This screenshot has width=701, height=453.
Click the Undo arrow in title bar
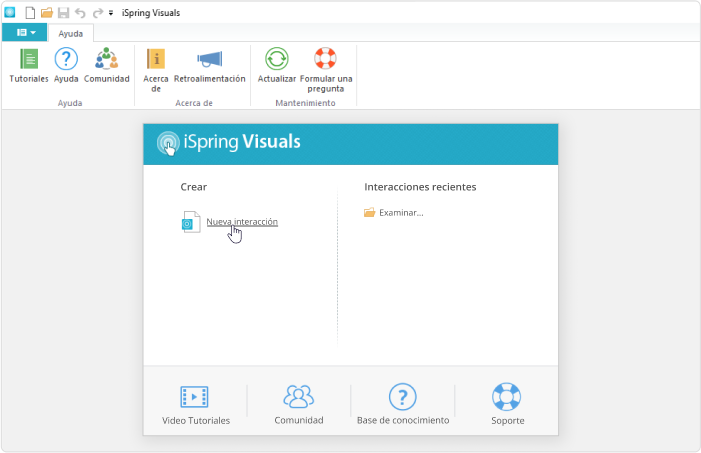[x=80, y=13]
